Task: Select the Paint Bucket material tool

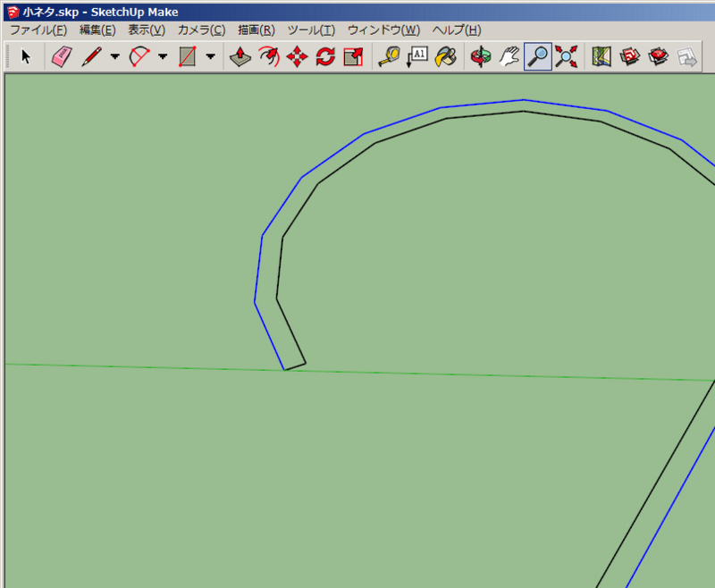Action: click(445, 56)
